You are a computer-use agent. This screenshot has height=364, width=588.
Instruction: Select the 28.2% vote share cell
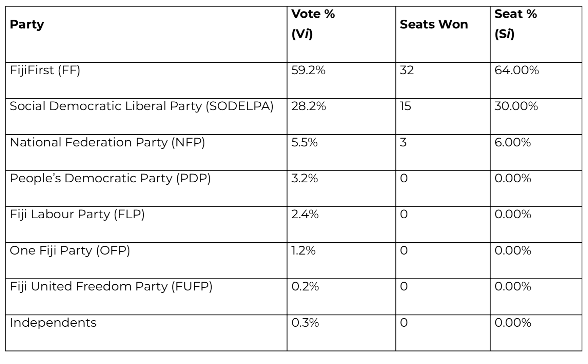(309, 106)
